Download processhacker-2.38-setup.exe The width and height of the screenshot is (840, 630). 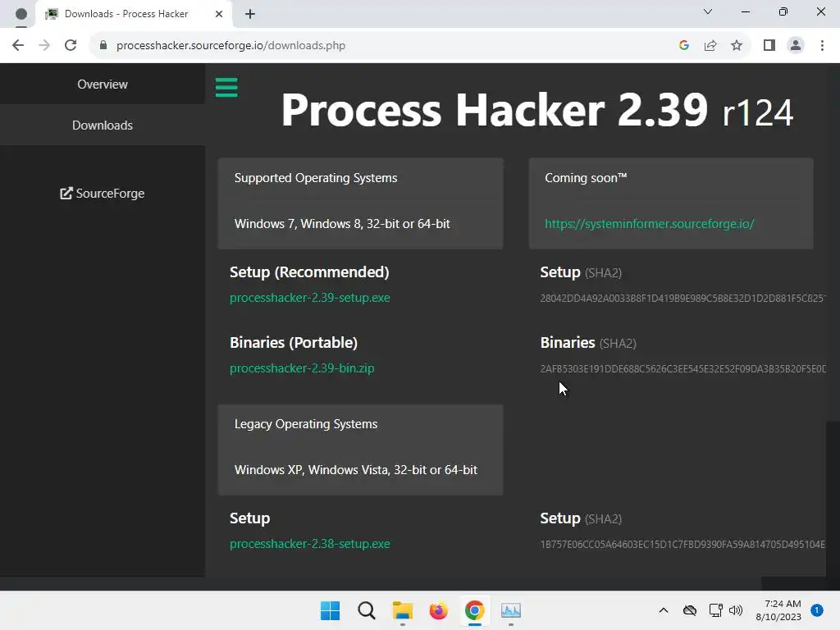click(309, 544)
